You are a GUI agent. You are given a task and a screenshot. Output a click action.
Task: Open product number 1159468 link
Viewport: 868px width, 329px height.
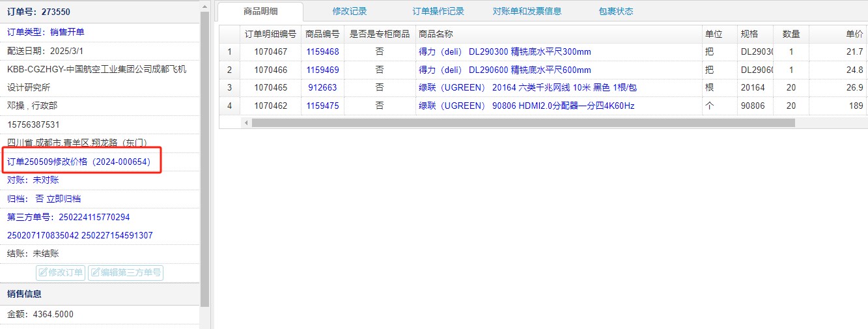point(322,51)
